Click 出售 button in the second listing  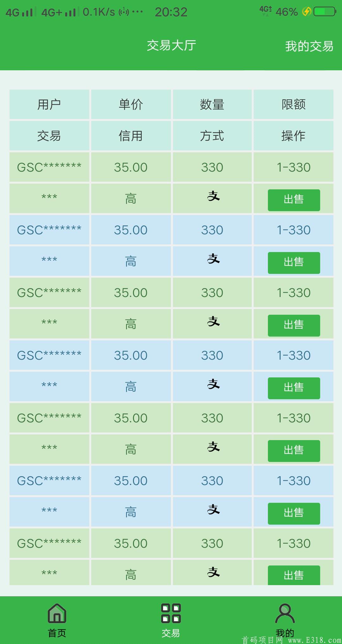(294, 263)
